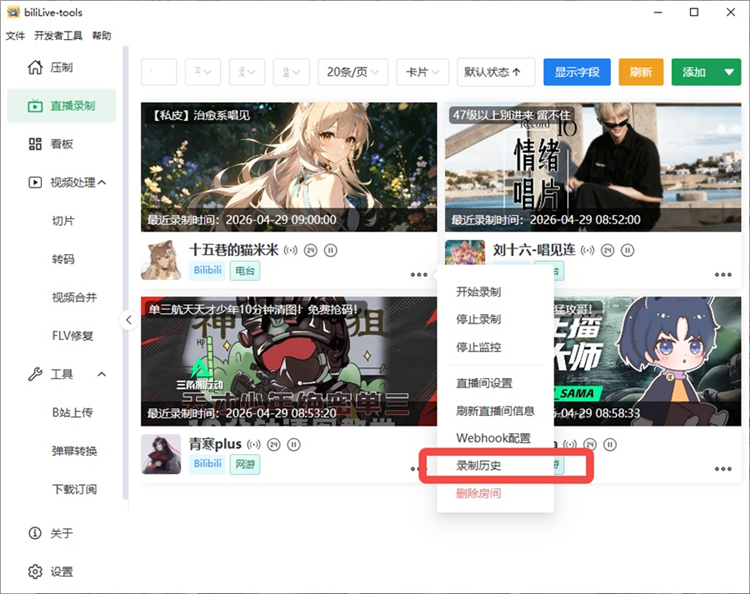Click the 刘十六-唱见连 avatar

click(x=465, y=252)
